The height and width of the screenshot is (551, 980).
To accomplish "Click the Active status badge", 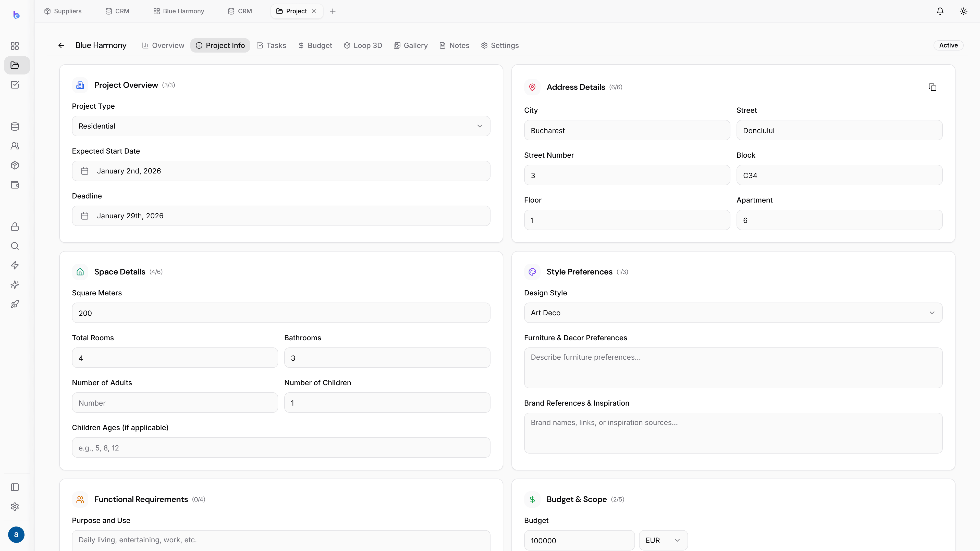I will pyautogui.click(x=948, y=46).
